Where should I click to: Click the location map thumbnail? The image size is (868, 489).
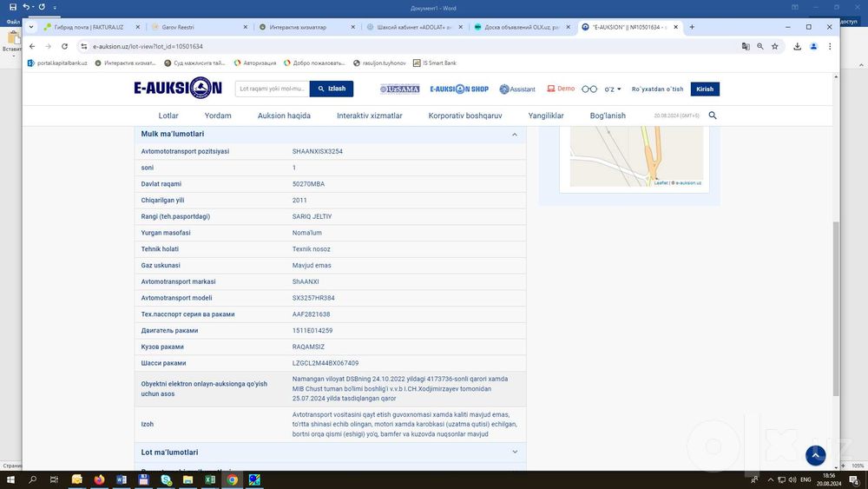(x=636, y=156)
